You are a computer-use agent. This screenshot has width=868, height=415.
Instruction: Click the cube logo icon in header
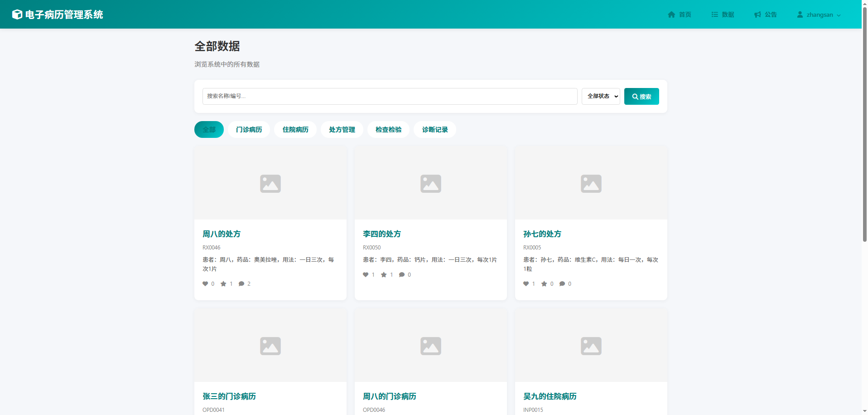tap(17, 15)
